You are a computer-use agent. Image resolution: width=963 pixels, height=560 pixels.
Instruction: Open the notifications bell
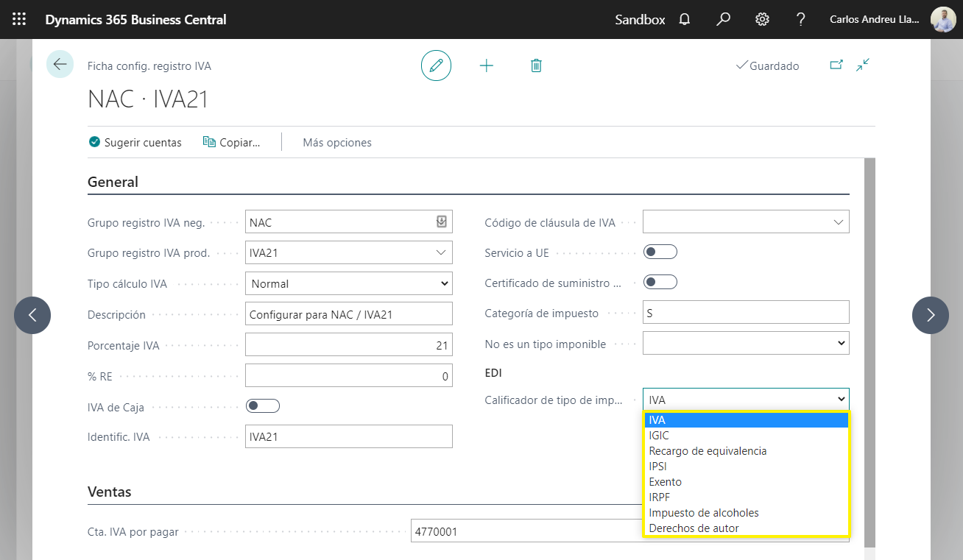coord(685,20)
